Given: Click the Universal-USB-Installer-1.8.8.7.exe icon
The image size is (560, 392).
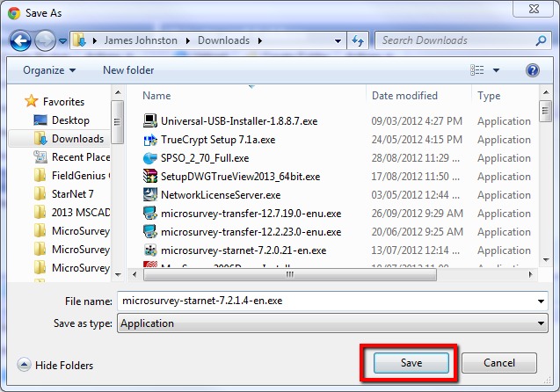Looking at the screenshot, I should point(150,121).
